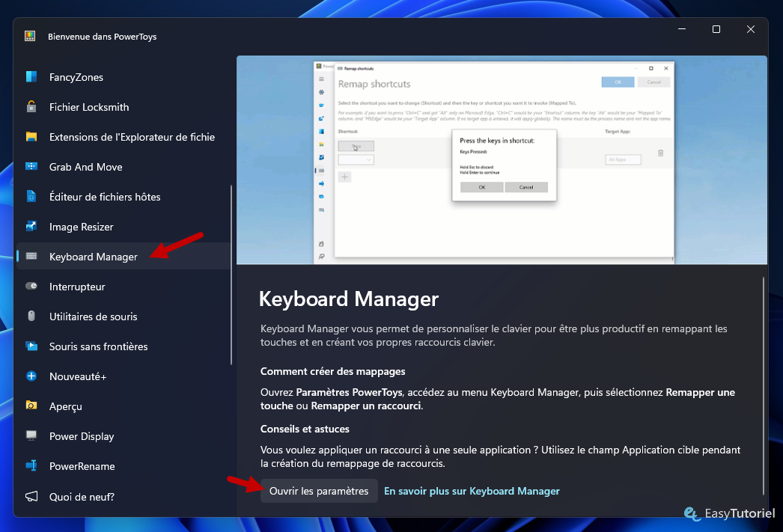Click the PowerToys logo in title bar
The height and width of the screenshot is (532, 783).
click(x=30, y=36)
